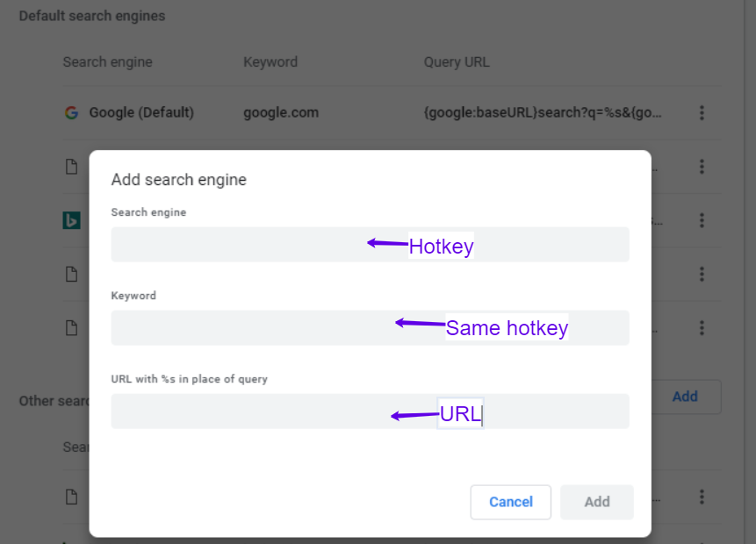Select the Google (Default) engine name
This screenshot has width=756, height=544.
click(x=141, y=112)
